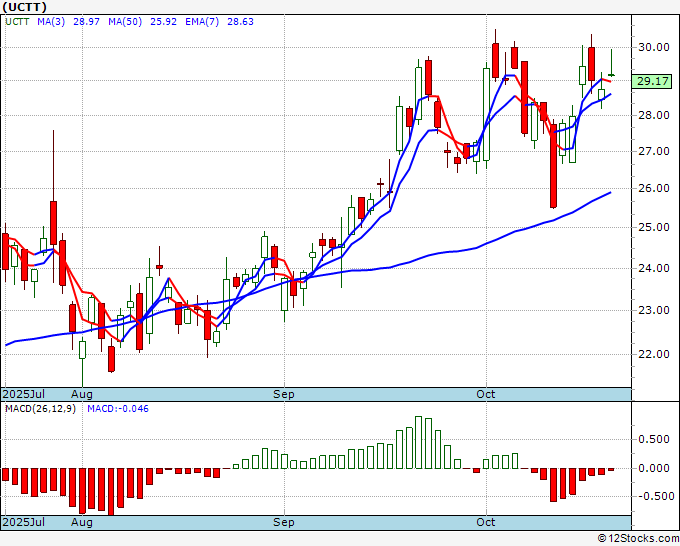Click 2025Jul on the MACD time axis

[x=24, y=522]
